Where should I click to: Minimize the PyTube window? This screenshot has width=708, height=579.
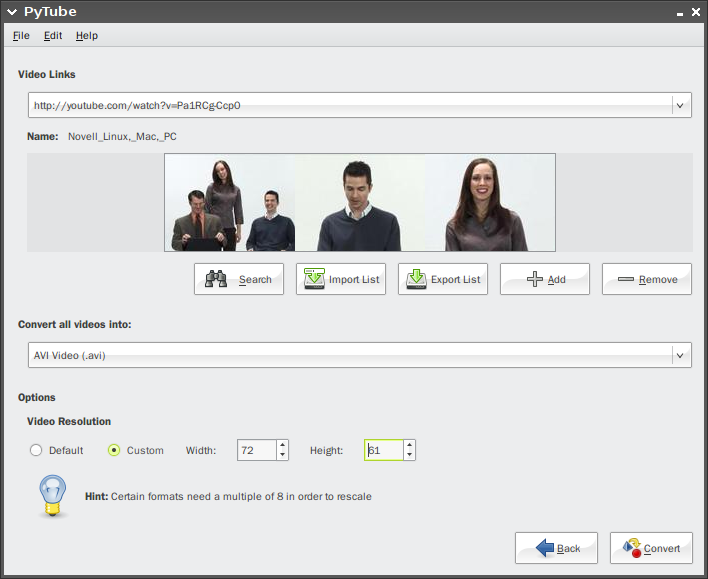[x=680, y=13]
